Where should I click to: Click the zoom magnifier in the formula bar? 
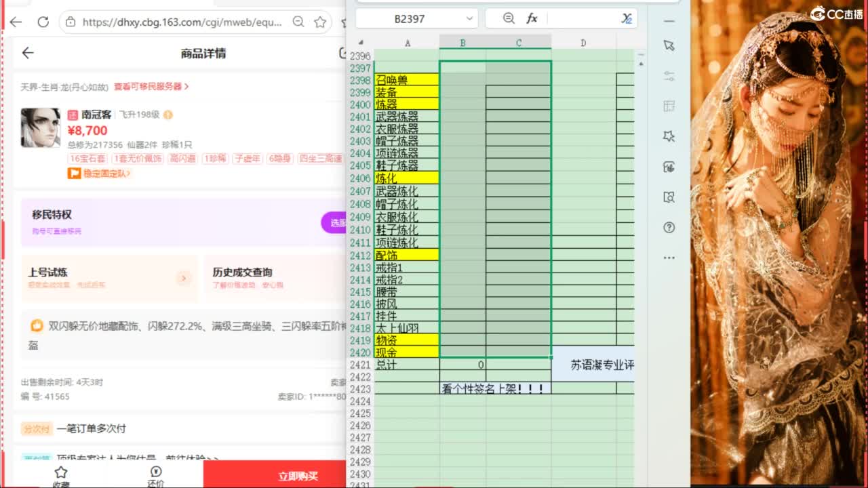point(509,18)
